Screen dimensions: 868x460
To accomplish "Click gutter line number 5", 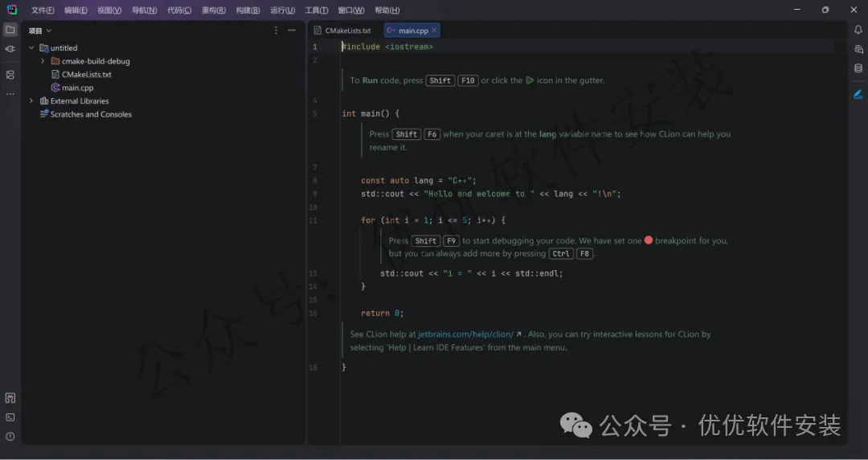I will point(315,113).
